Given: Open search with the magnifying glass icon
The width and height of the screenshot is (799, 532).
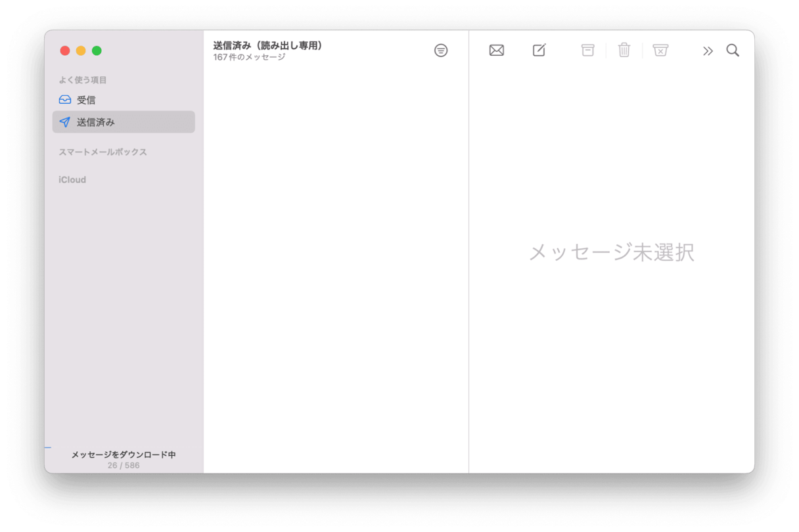Looking at the screenshot, I should pos(733,51).
